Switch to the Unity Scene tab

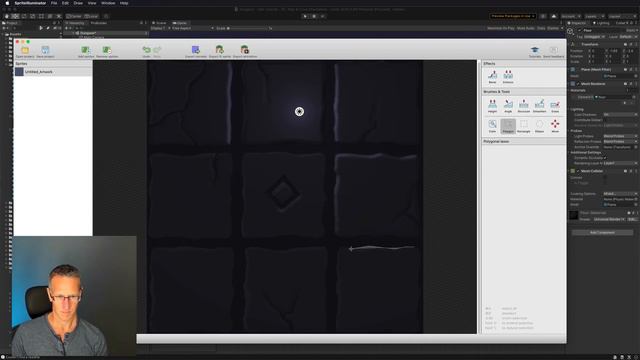point(160,23)
